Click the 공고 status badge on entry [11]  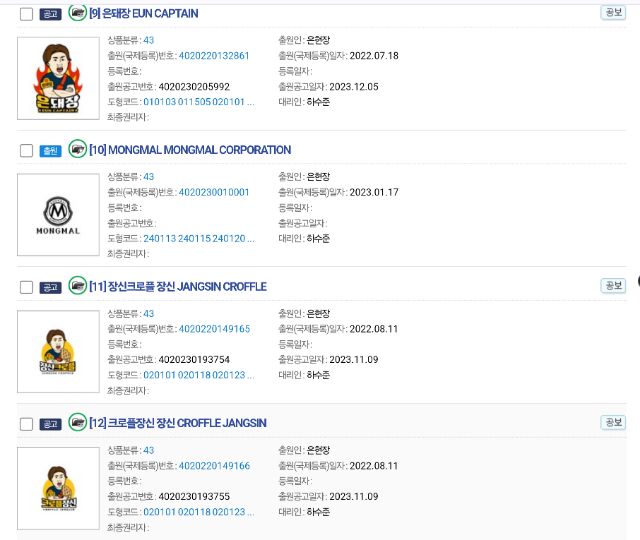click(50, 288)
